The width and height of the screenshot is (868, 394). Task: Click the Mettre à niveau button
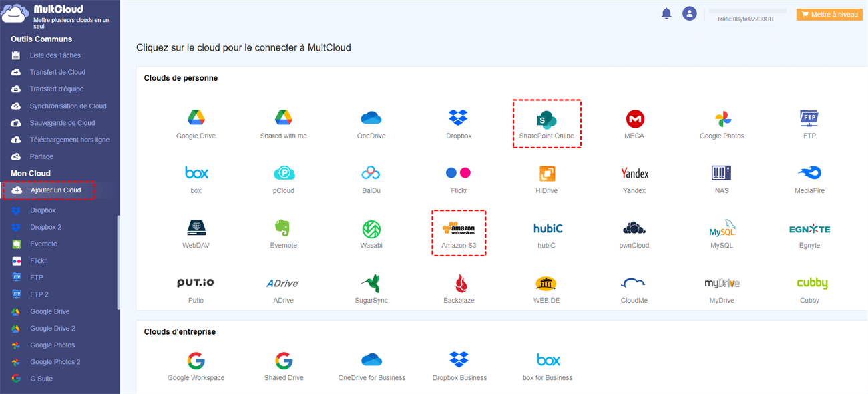click(829, 14)
